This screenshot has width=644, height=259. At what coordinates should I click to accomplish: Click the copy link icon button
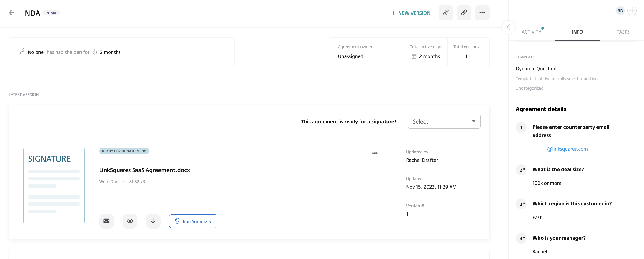464,13
